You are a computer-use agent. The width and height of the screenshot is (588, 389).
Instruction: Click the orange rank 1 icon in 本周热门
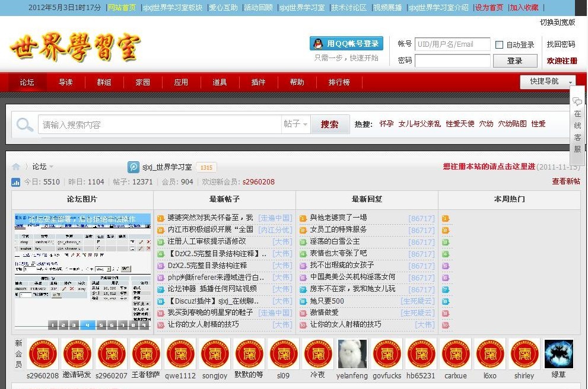444,218
